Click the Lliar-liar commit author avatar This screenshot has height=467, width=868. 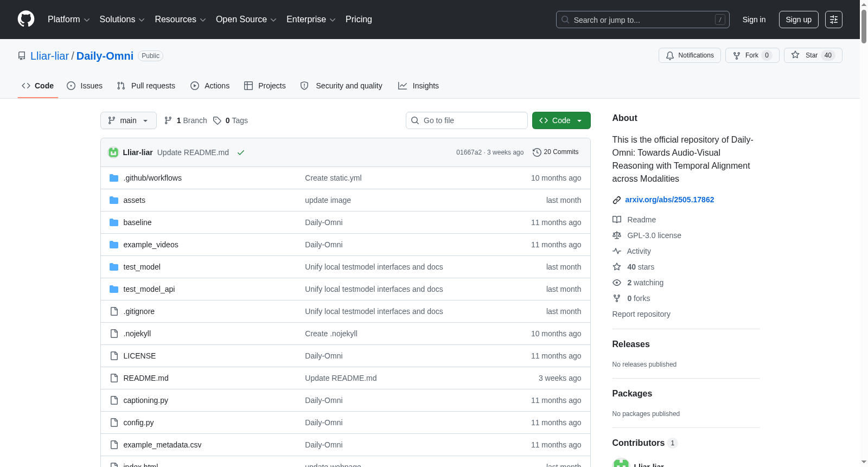point(113,152)
